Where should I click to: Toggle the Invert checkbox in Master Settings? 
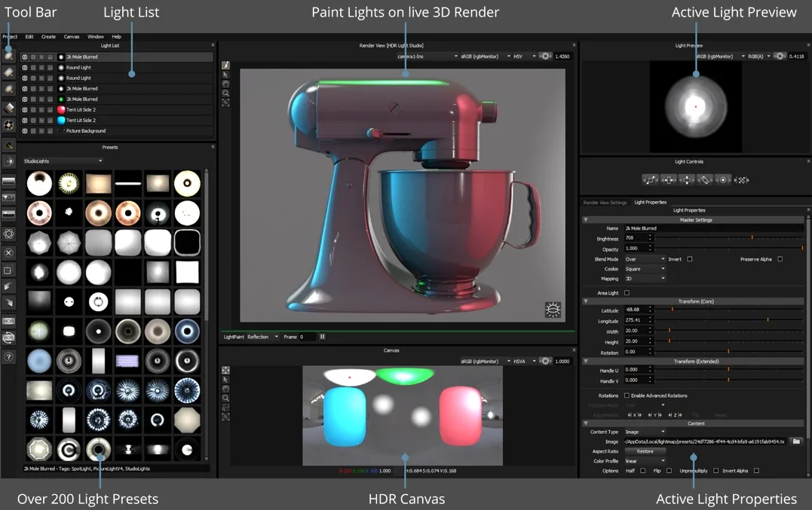coord(689,259)
